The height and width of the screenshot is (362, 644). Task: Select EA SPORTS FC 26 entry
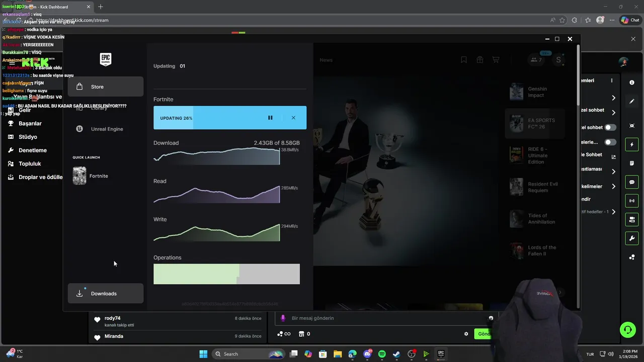[x=534, y=124]
